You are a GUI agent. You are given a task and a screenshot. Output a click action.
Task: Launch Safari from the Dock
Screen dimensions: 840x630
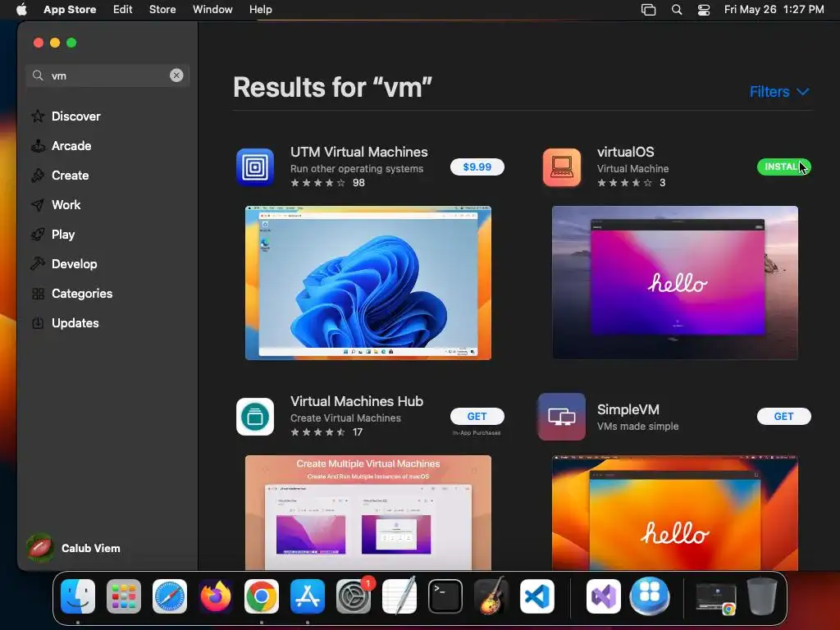(170, 596)
